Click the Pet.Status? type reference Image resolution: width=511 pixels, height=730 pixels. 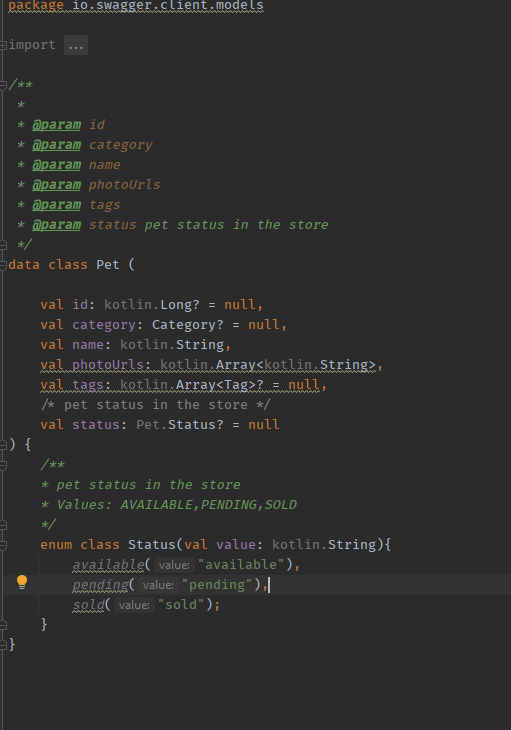[180, 425]
